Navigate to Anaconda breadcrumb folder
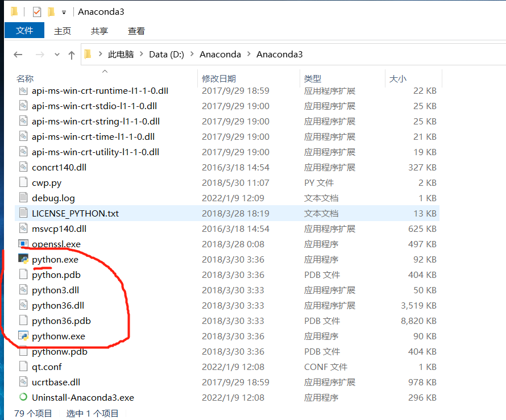The width and height of the screenshot is (506, 420). coord(220,54)
